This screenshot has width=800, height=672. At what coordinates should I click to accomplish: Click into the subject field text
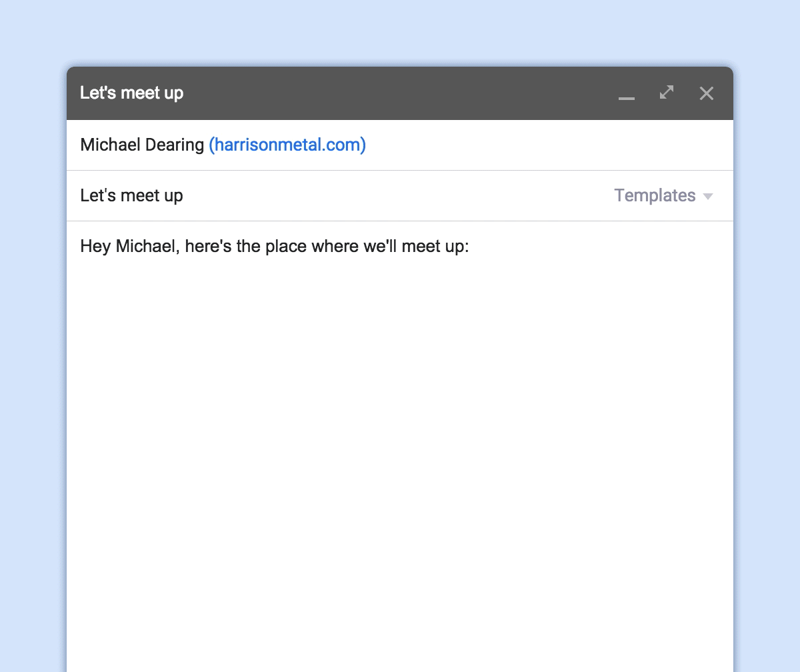tap(131, 195)
